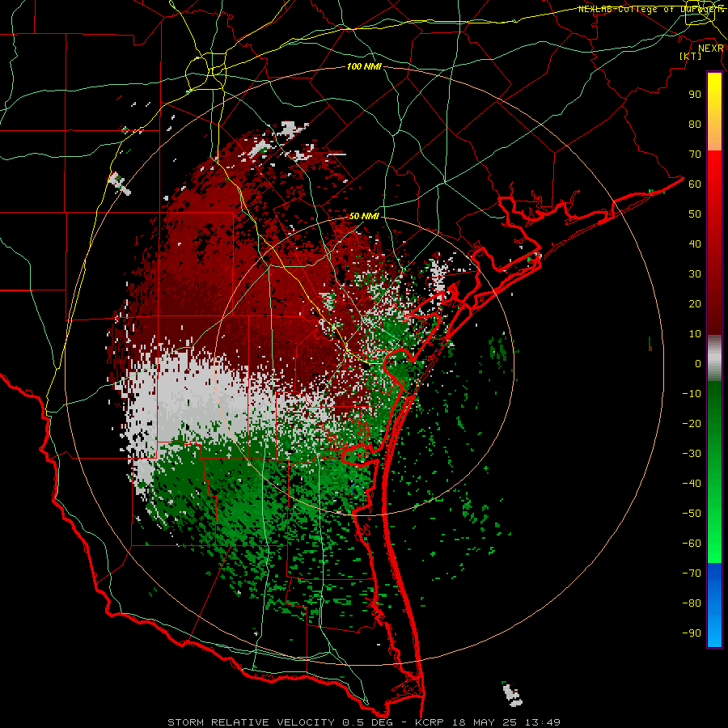
Task: Click the -30 knot scale label
Action: coord(692,454)
